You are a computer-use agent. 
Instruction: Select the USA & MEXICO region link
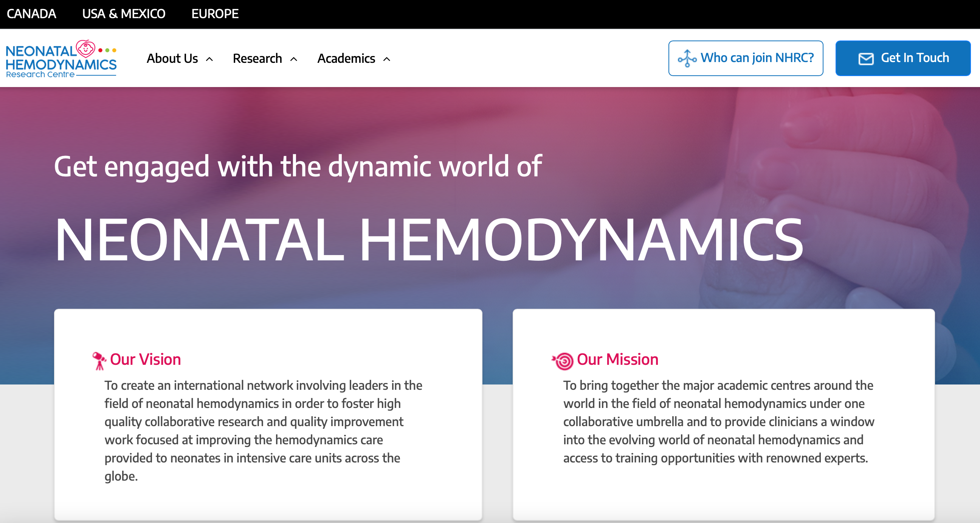[x=124, y=14]
